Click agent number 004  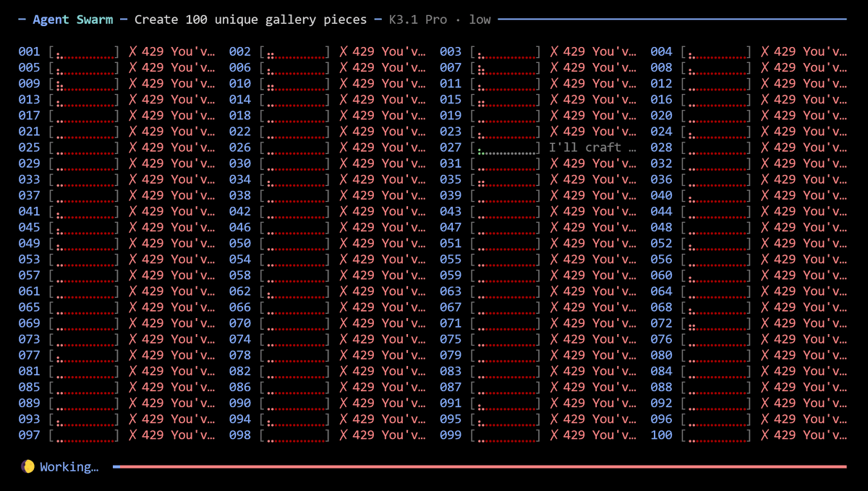661,51
